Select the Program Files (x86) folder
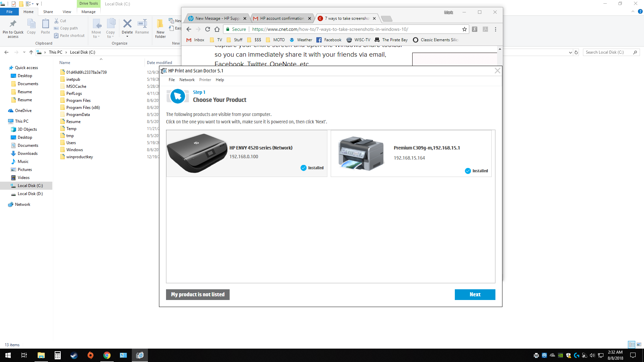 pos(83,108)
